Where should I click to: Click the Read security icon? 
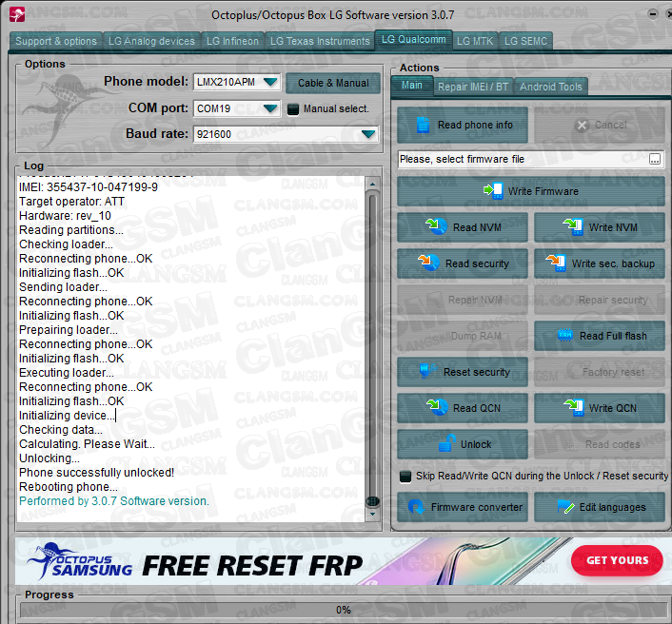(x=429, y=263)
